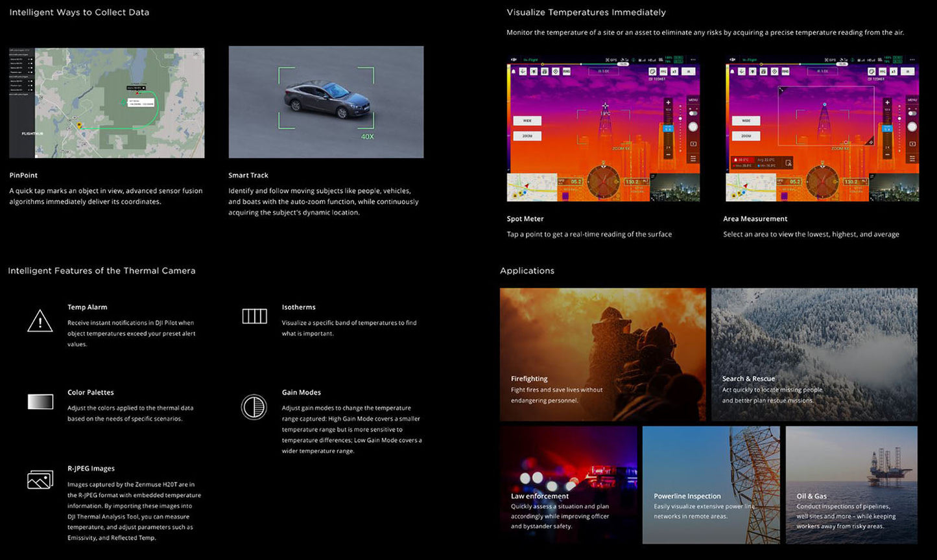The width and height of the screenshot is (937, 560).
Task: Click the R-JPEG Images picture icon
Action: point(40,480)
